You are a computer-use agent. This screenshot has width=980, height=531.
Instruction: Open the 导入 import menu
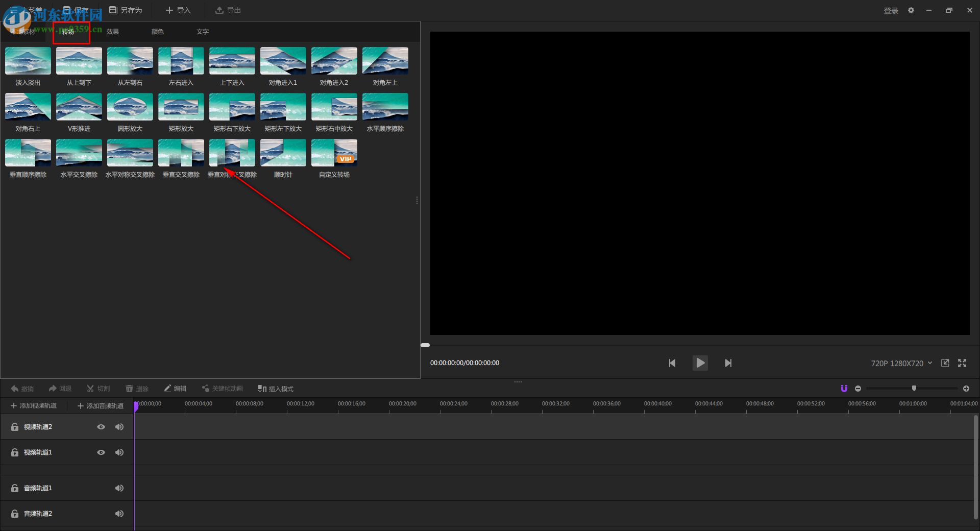[178, 10]
